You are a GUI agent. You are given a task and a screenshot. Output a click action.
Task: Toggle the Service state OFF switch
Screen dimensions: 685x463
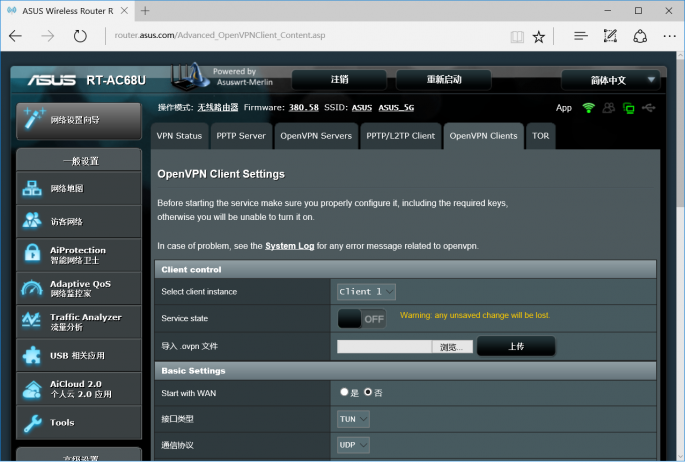click(x=362, y=319)
